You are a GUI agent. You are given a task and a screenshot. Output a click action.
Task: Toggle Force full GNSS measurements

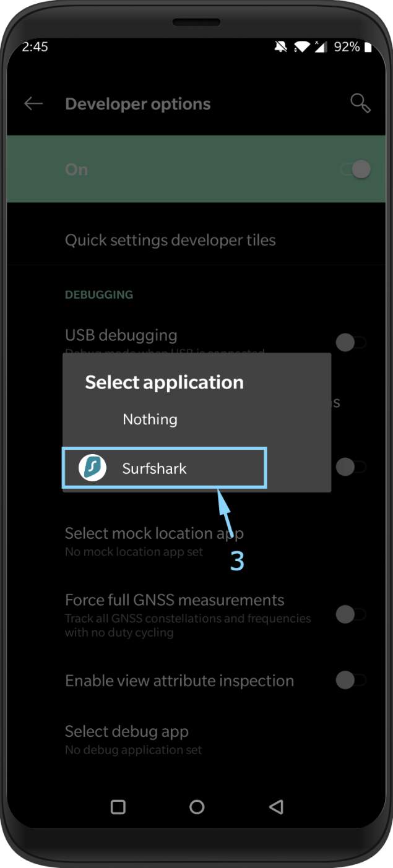point(350,614)
